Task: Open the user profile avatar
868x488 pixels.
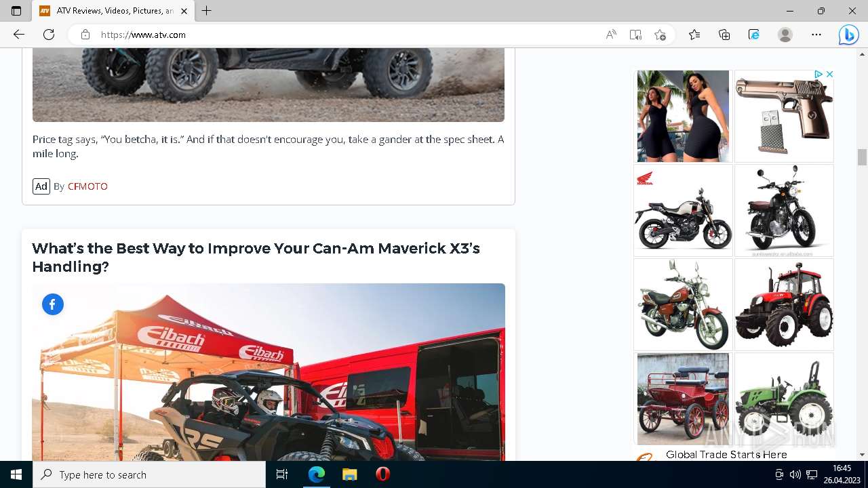Action: coord(785,35)
